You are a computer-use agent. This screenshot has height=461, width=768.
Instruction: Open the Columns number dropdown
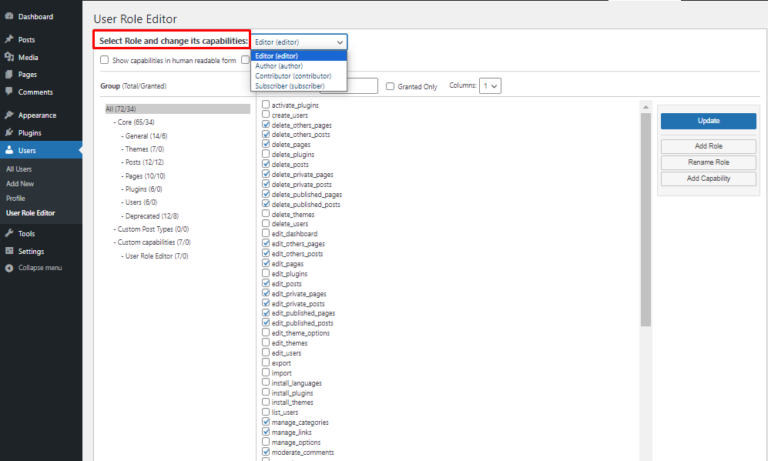coord(490,87)
